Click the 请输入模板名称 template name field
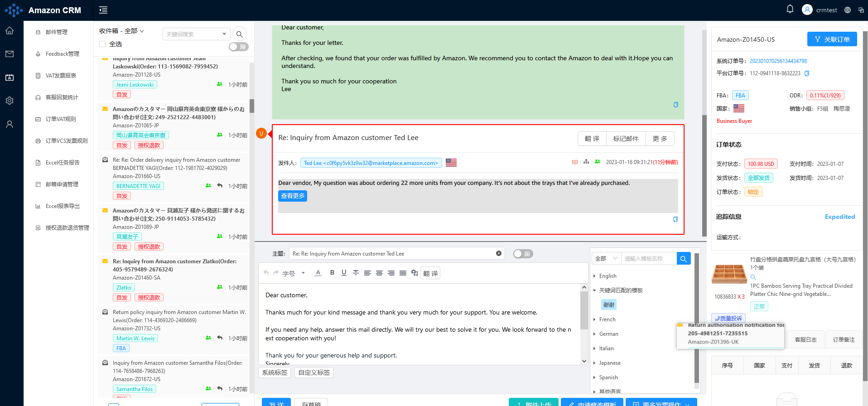868x406 pixels. tap(649, 258)
